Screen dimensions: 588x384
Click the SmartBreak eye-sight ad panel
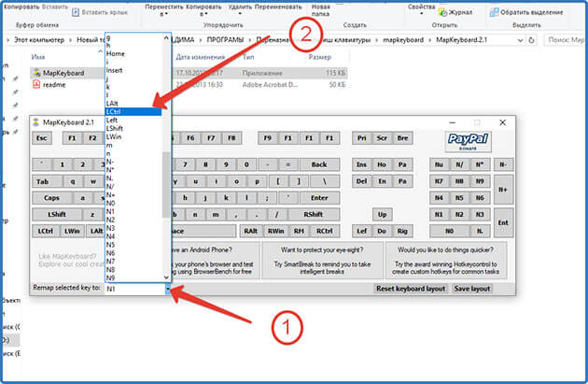click(x=322, y=261)
